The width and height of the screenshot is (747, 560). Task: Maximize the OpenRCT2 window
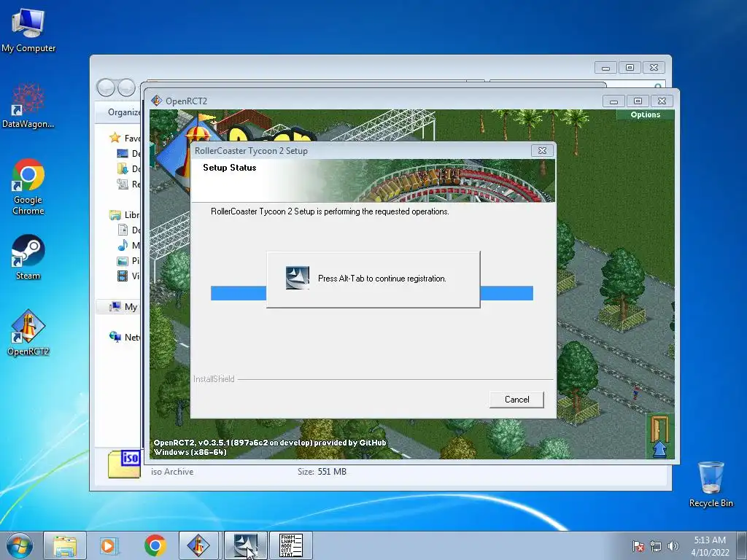click(x=638, y=101)
